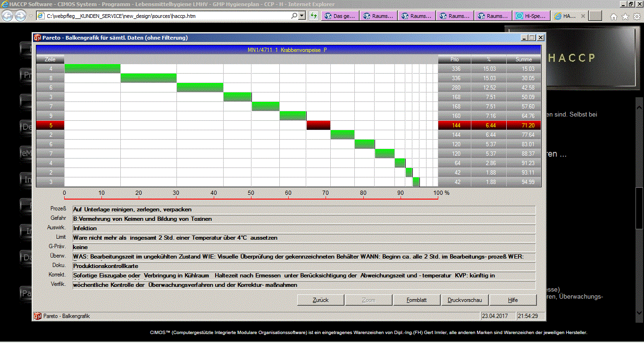
Task: Click the G-Präv. field reading keine
Action: (304, 247)
